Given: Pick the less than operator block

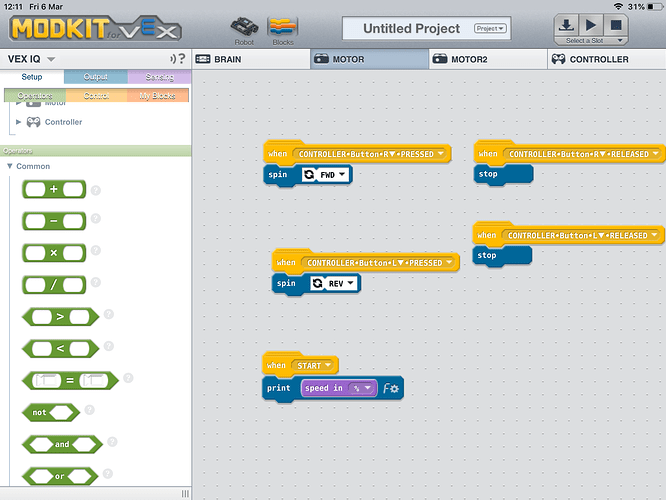Looking at the screenshot, I should 60,348.
